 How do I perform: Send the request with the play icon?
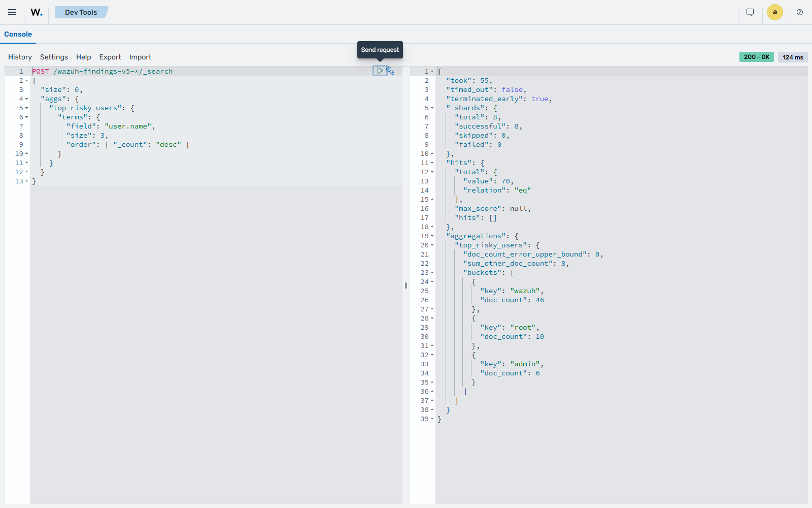pyautogui.click(x=380, y=71)
